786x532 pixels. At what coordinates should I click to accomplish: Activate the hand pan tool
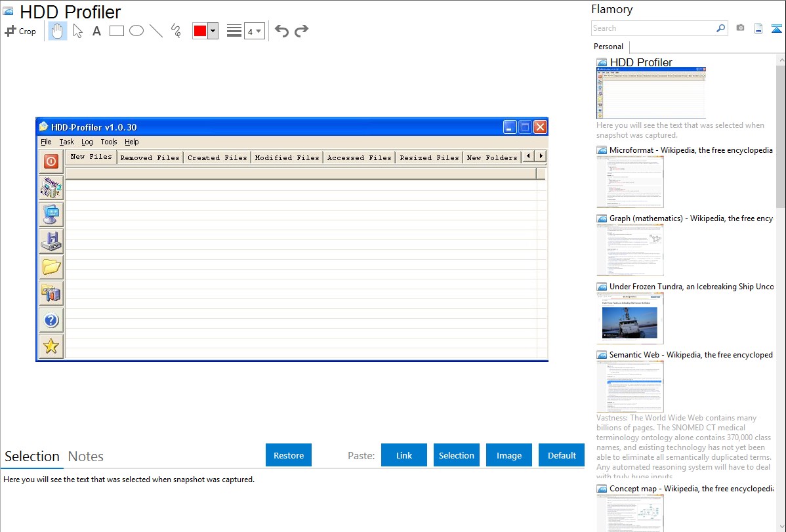click(x=58, y=31)
